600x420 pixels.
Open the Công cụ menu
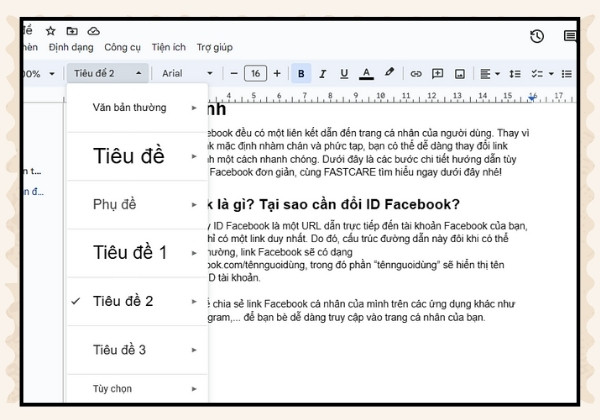click(122, 47)
